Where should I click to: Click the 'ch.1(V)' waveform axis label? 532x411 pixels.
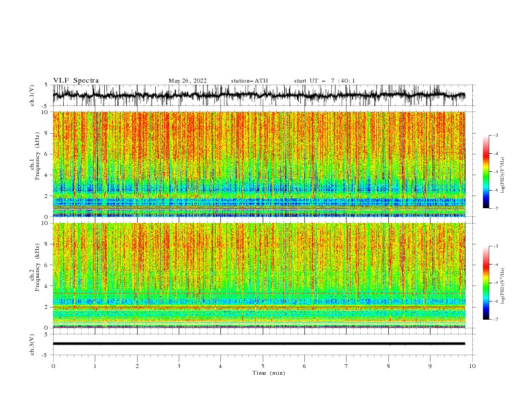pyautogui.click(x=32, y=95)
